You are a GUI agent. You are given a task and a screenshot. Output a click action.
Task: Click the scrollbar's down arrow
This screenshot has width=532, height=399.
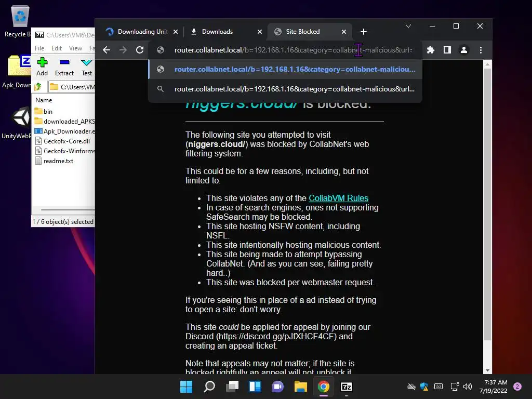487,370
